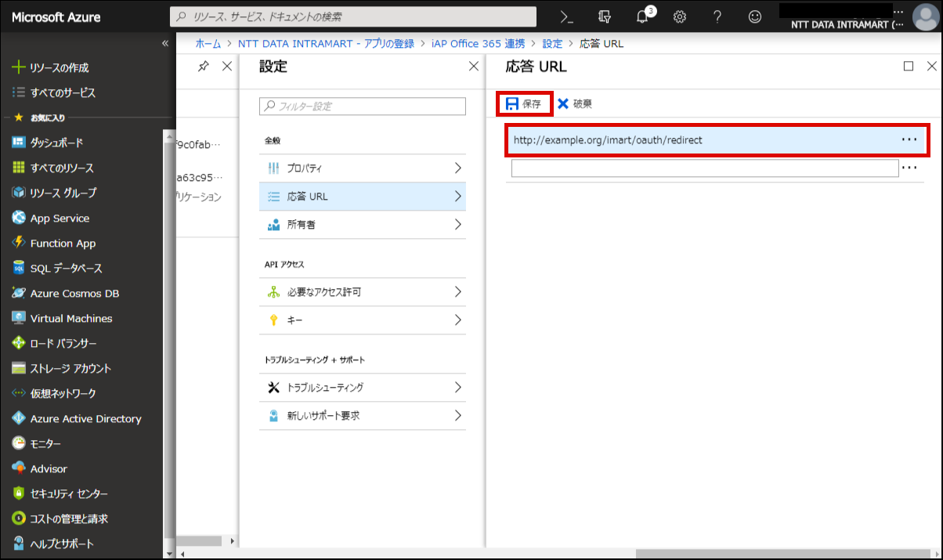The image size is (943, 560).
Task: Click the Microsoft Azure logo text
Action: [x=56, y=16]
